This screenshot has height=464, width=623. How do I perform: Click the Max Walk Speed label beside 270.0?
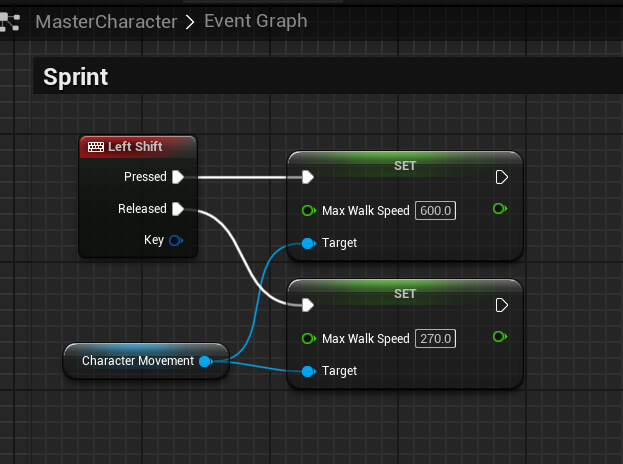click(366, 338)
